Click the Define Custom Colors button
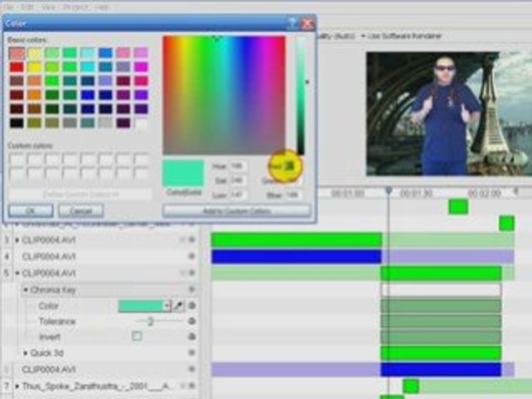Image resolution: width=532 pixels, height=399 pixels. pos(81,195)
